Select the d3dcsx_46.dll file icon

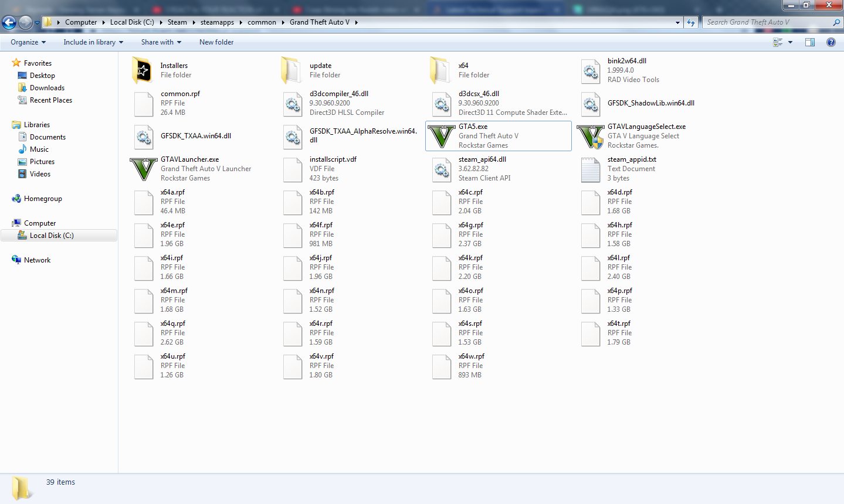tap(441, 104)
